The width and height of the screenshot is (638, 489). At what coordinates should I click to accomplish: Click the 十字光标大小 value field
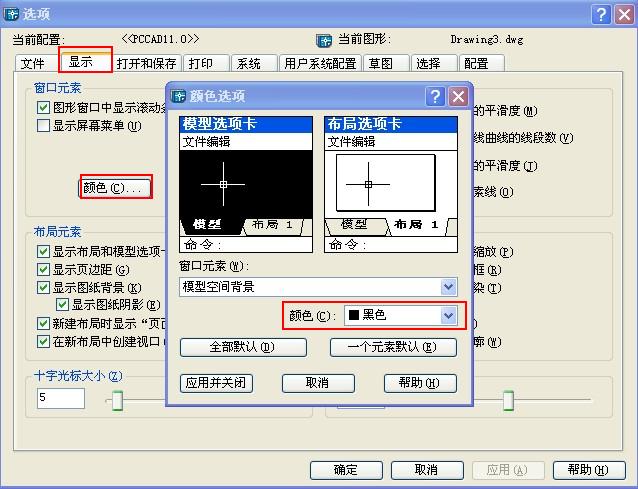click(61, 398)
